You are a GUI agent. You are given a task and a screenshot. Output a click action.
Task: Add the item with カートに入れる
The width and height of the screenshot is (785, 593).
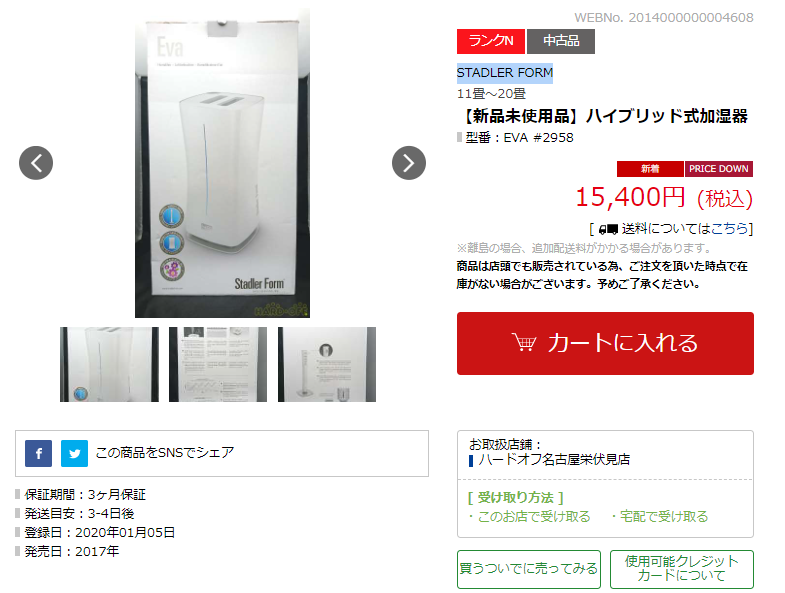point(605,343)
